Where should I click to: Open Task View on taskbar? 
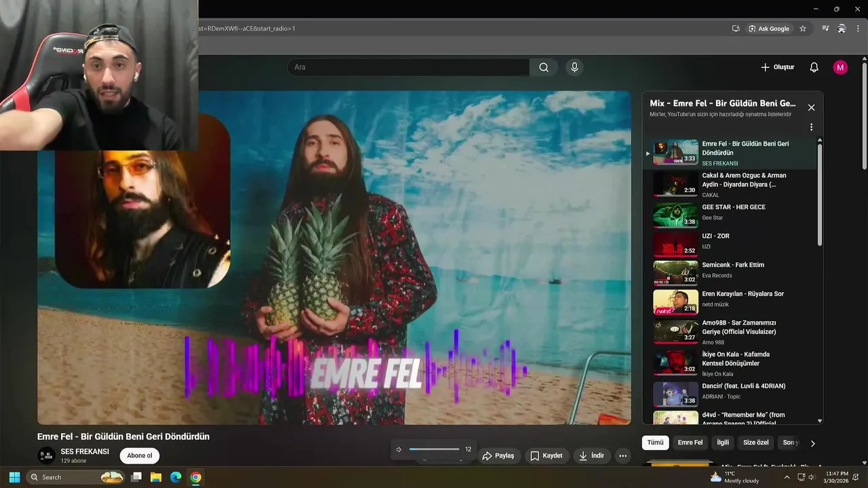(136, 477)
